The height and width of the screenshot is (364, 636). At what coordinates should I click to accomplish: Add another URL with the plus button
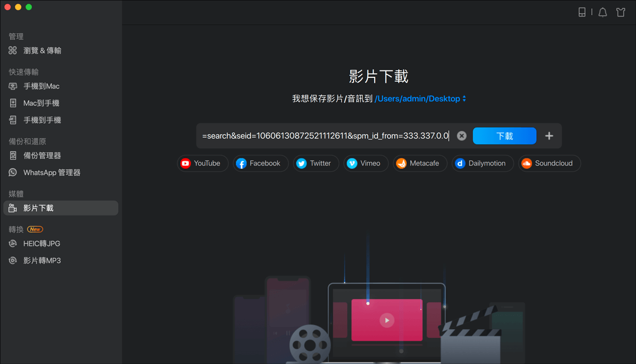549,136
